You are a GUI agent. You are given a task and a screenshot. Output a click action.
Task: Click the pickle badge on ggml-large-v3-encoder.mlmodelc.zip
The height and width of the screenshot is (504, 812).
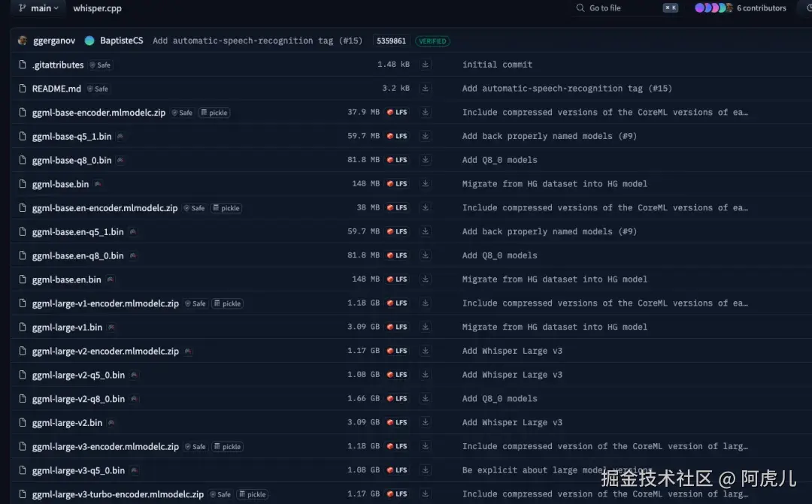coord(228,447)
